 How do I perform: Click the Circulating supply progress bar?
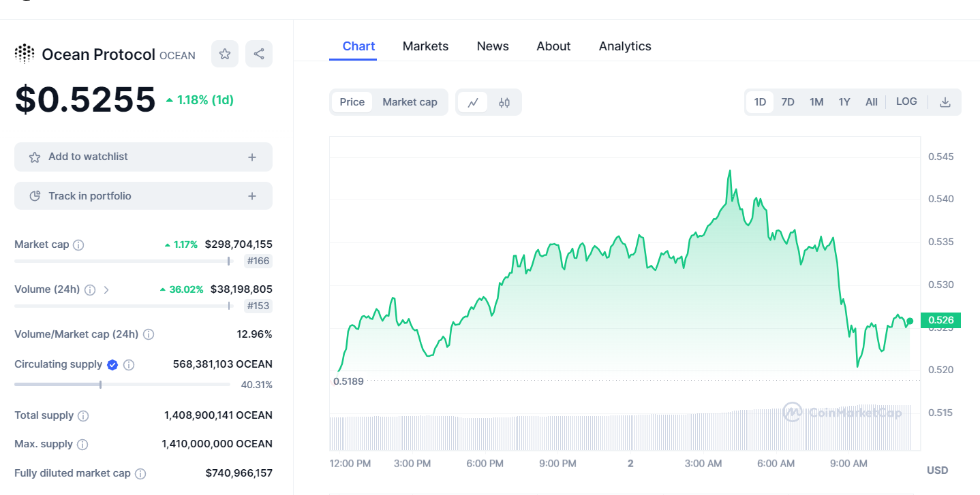[x=122, y=385]
